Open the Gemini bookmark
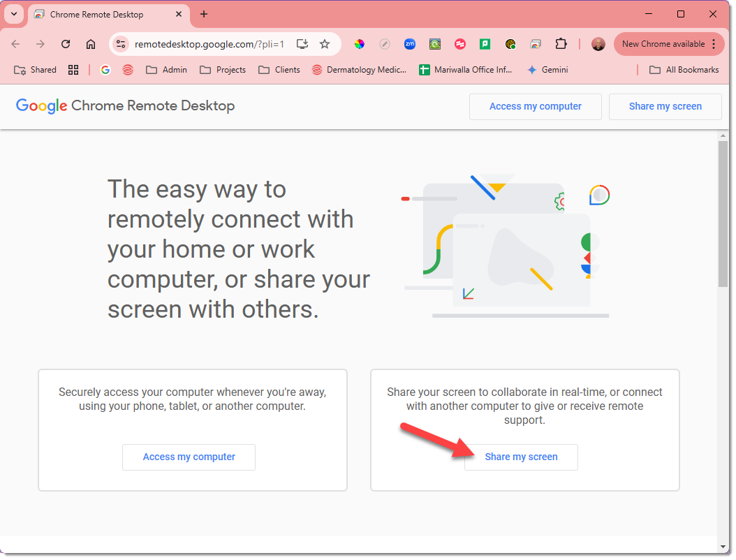This screenshot has width=736, height=560. 547,70
